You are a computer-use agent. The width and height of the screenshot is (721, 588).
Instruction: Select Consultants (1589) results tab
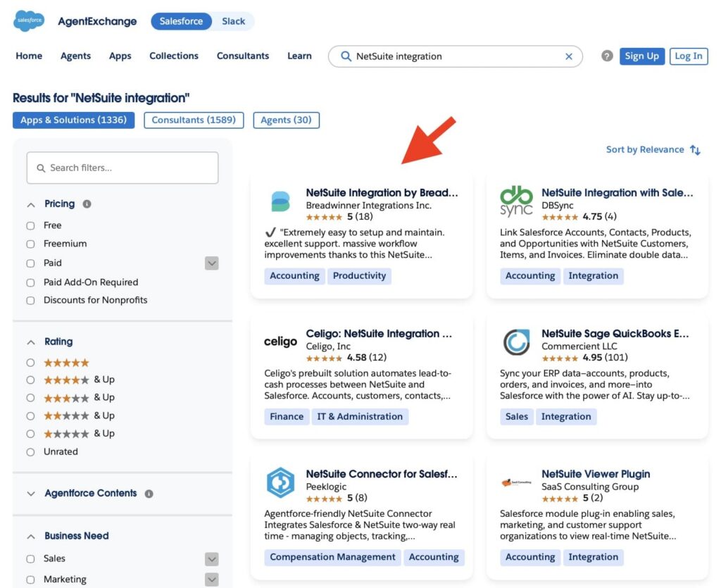click(x=194, y=120)
